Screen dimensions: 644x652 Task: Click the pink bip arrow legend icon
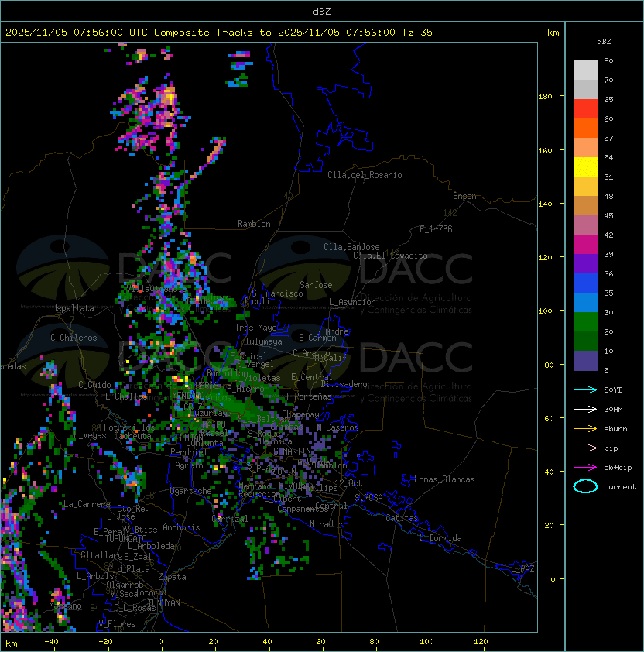pyautogui.click(x=585, y=448)
